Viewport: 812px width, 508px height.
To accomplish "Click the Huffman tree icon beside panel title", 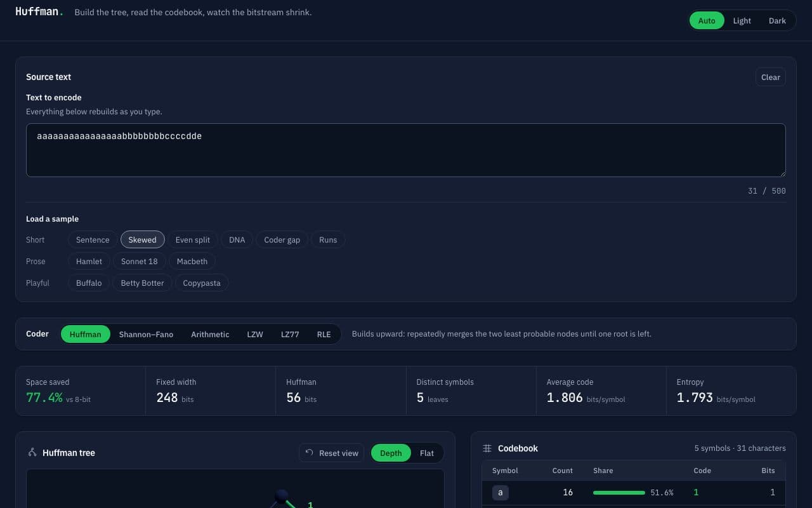I will 32,453.
